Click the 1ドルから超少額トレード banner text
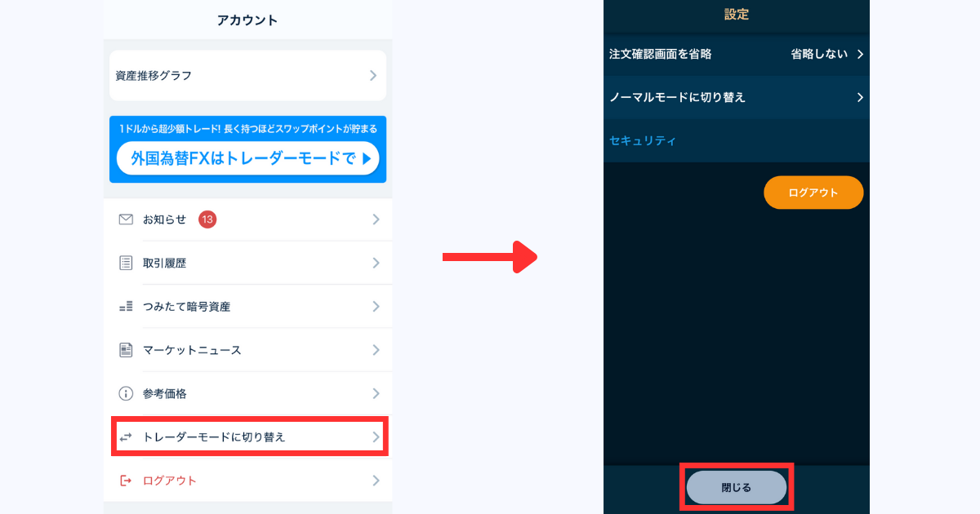This screenshot has width=980, height=514. (x=247, y=128)
